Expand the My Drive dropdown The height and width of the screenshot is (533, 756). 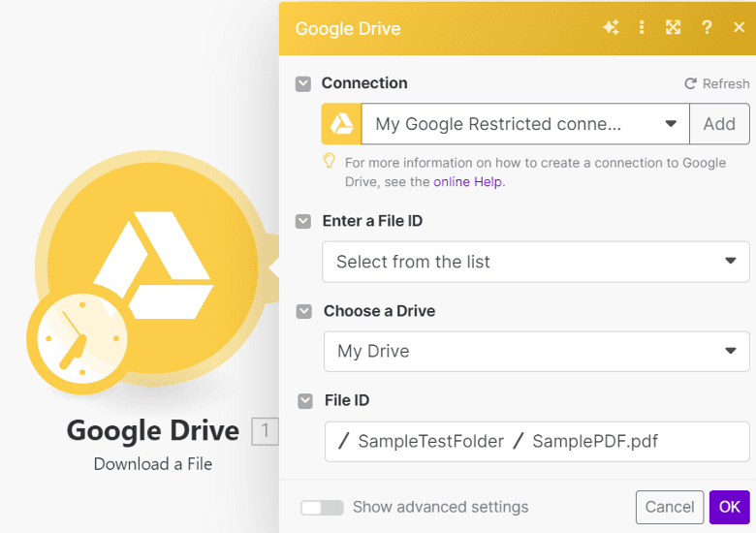pyautogui.click(x=536, y=351)
